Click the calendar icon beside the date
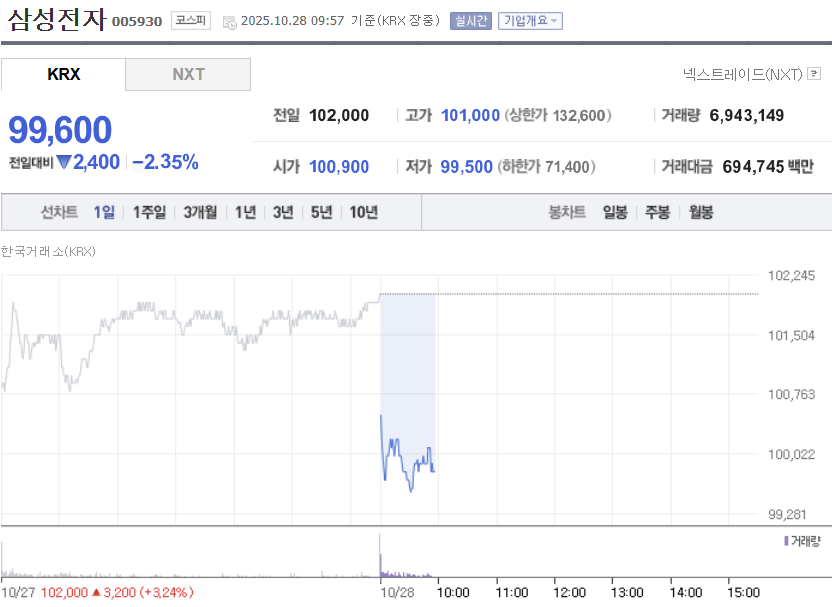 click(x=230, y=21)
